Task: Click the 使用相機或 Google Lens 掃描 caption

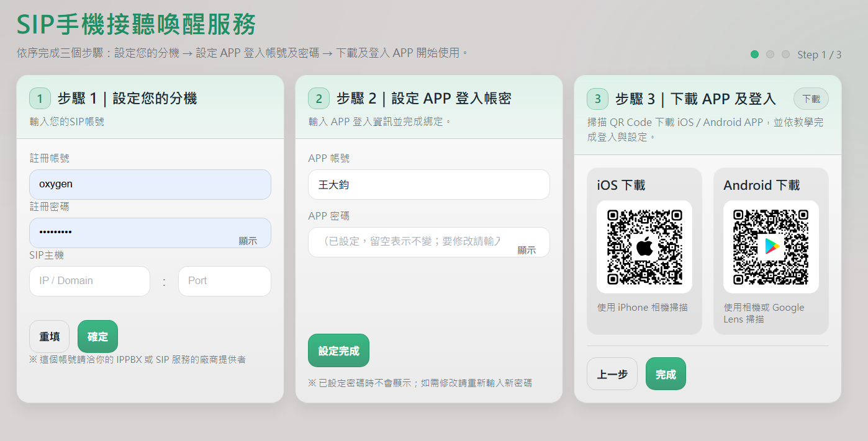Action: point(764,313)
